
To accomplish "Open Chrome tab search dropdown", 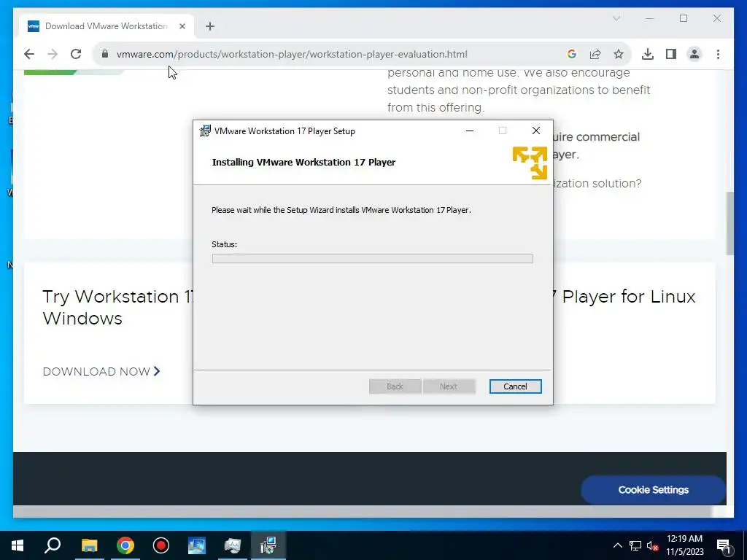I will click(616, 18).
